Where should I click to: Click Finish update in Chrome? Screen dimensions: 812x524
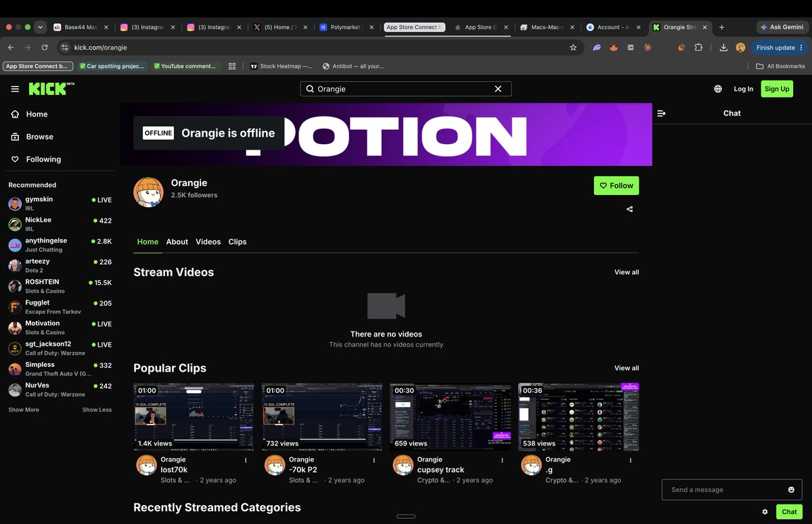point(780,47)
